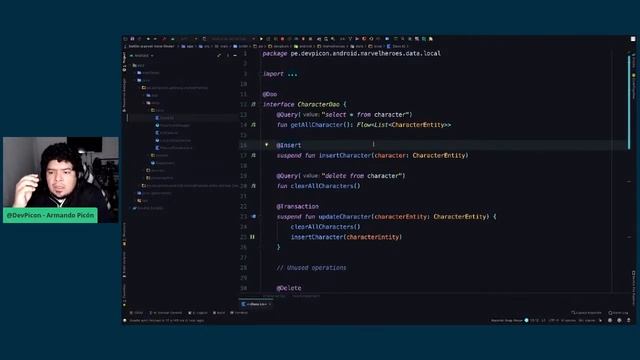Hide the Project tool window with the minus icon
The width and height of the screenshot is (640, 360).
coord(235,56)
